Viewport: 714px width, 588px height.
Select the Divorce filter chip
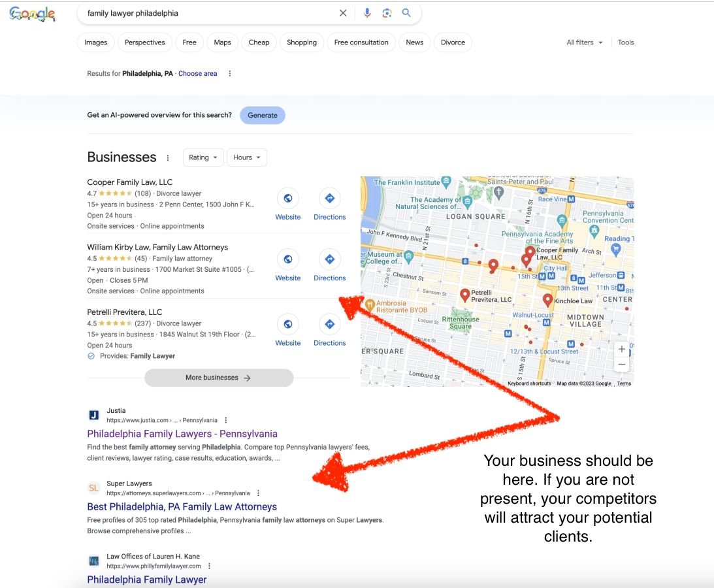coord(453,42)
